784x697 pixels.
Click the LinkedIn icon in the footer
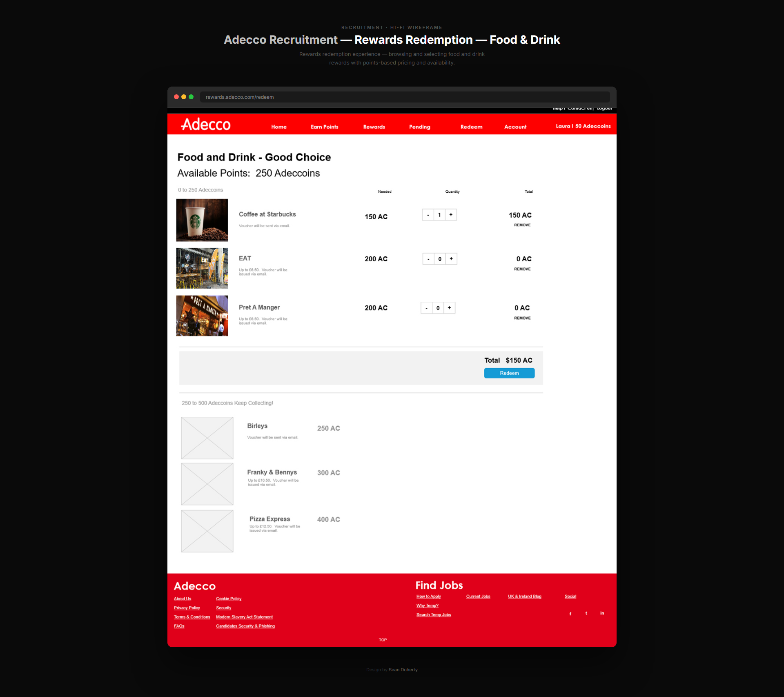pyautogui.click(x=602, y=613)
